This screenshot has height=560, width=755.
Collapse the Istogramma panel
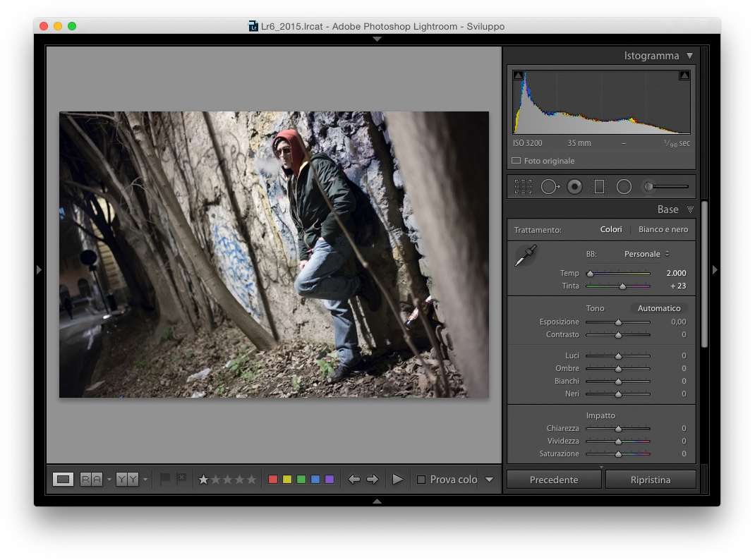pyautogui.click(x=689, y=56)
